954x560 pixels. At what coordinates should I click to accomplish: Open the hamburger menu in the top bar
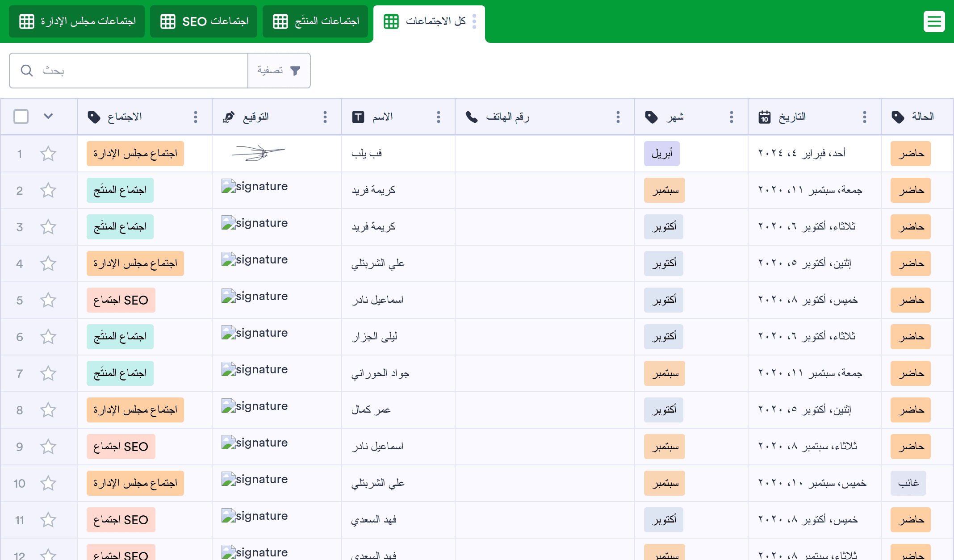(x=934, y=21)
